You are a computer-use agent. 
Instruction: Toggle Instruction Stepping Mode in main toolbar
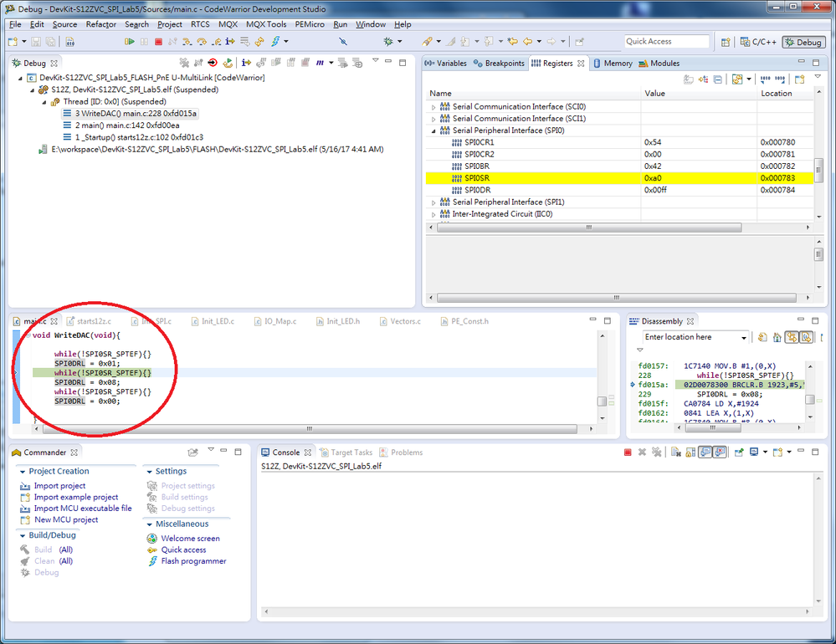pos(230,42)
